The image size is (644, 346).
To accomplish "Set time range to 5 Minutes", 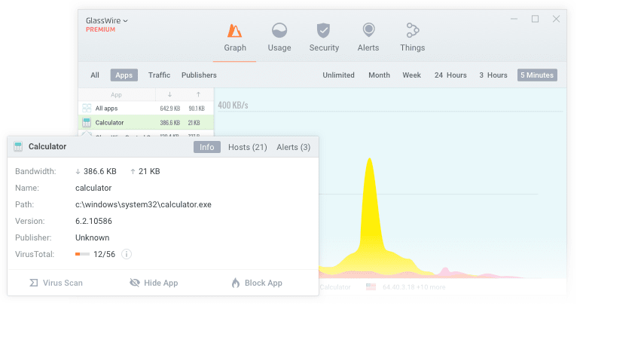I will [x=537, y=75].
